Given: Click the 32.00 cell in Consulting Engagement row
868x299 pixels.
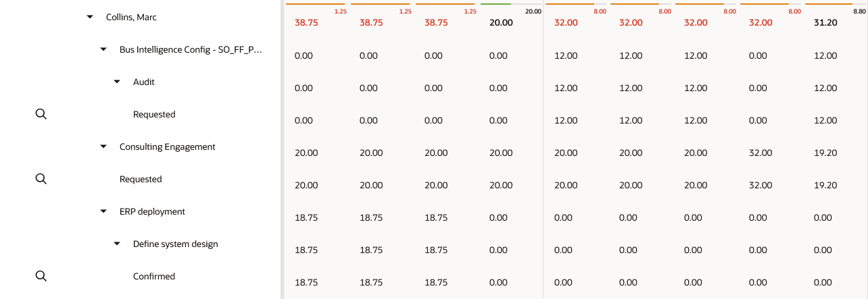Looking at the screenshot, I should 761,153.
